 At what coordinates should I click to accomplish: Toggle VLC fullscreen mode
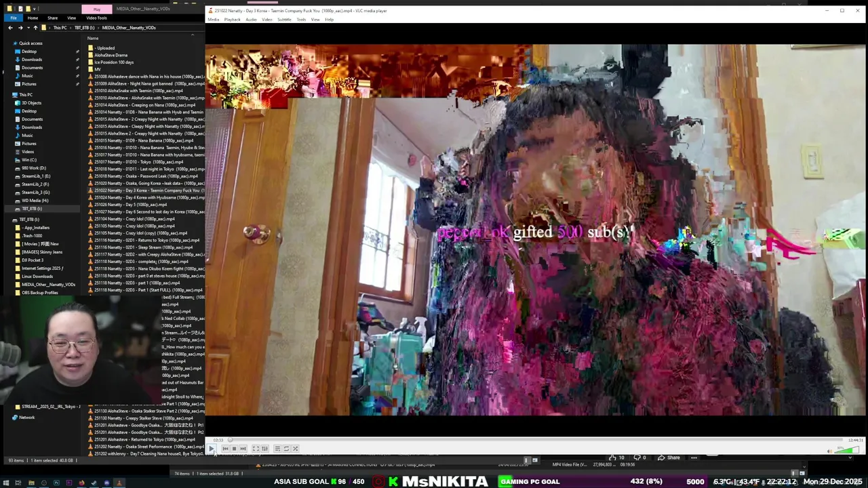coord(256,449)
